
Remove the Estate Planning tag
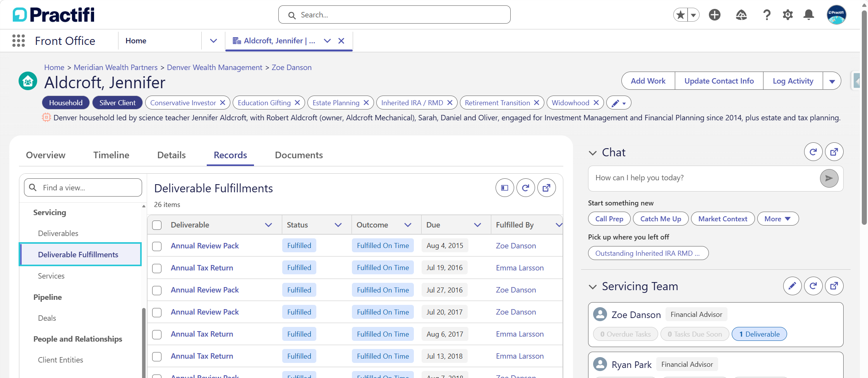pyautogui.click(x=366, y=103)
